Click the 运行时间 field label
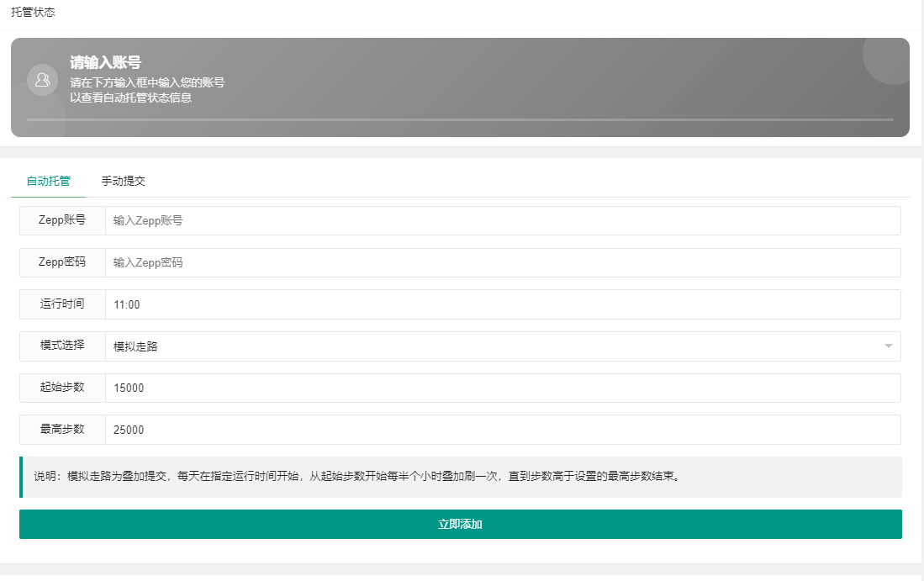924x581 pixels. tap(62, 304)
